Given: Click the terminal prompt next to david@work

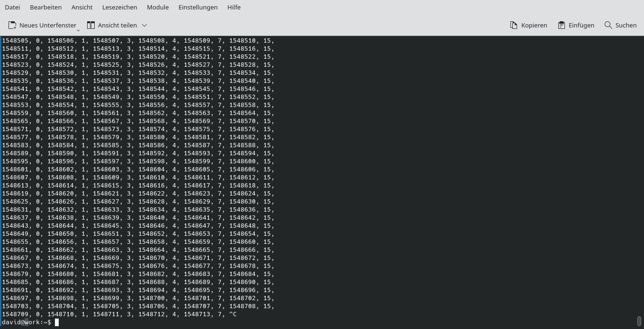Looking at the screenshot, I should pos(57,322).
